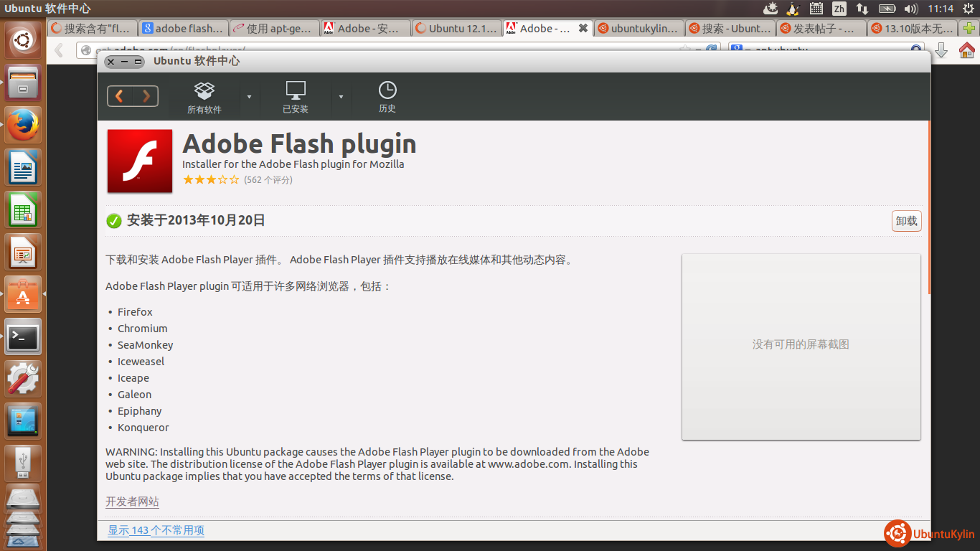Open LibreOffice Calc from the dock

coord(23,209)
